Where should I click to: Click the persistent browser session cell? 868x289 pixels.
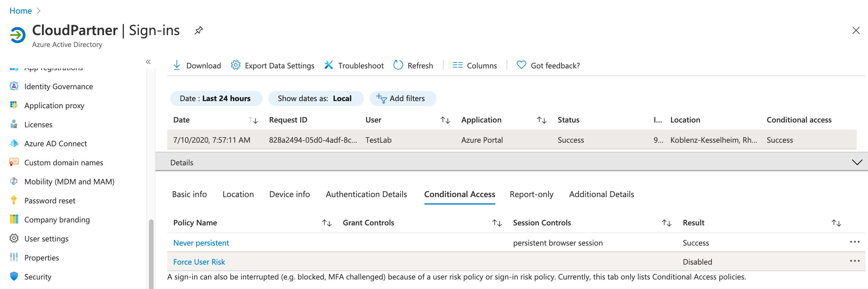click(x=558, y=243)
